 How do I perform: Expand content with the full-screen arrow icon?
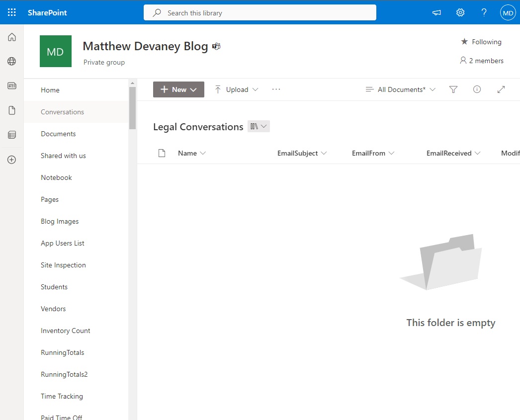coord(501,89)
